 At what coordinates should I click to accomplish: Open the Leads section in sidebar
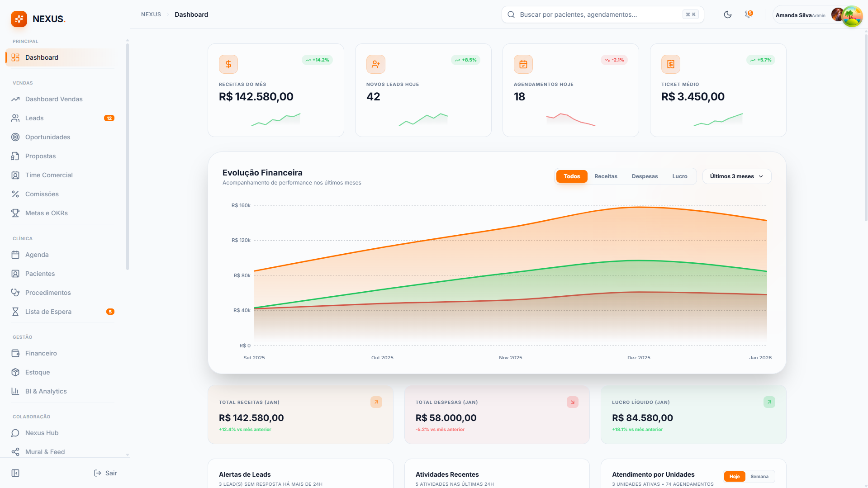click(34, 118)
